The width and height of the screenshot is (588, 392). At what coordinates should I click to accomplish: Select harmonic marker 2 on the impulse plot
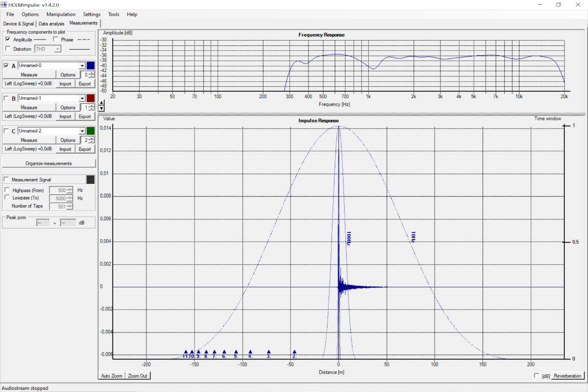294,352
